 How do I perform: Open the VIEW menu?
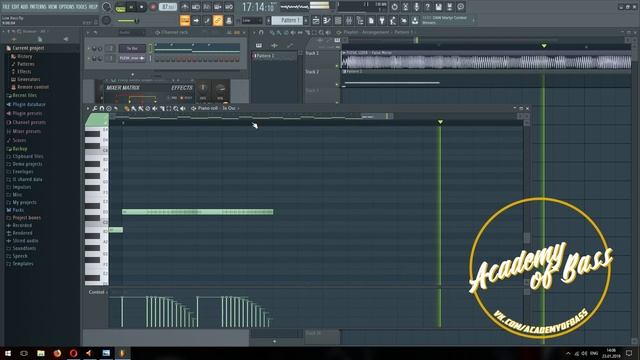[x=53, y=7]
